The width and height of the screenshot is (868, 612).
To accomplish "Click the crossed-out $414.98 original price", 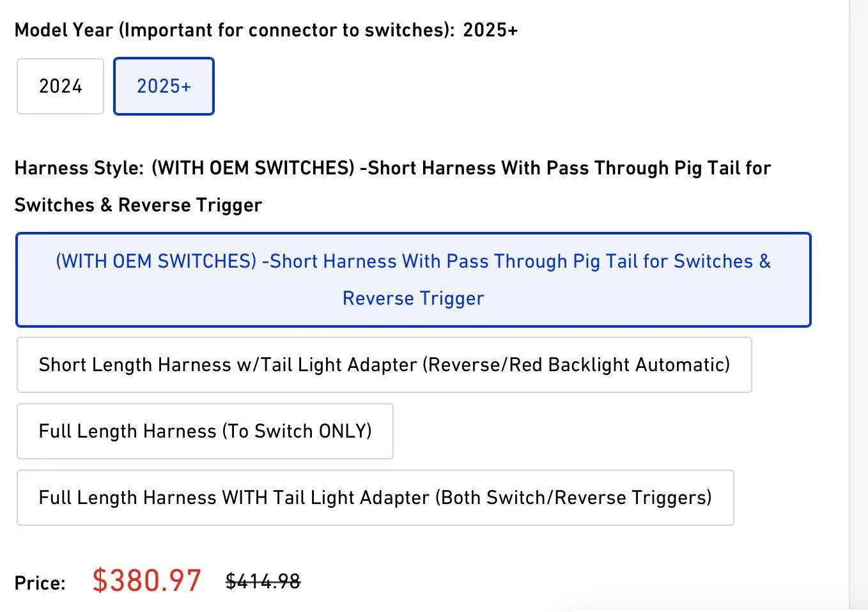I will click(263, 581).
